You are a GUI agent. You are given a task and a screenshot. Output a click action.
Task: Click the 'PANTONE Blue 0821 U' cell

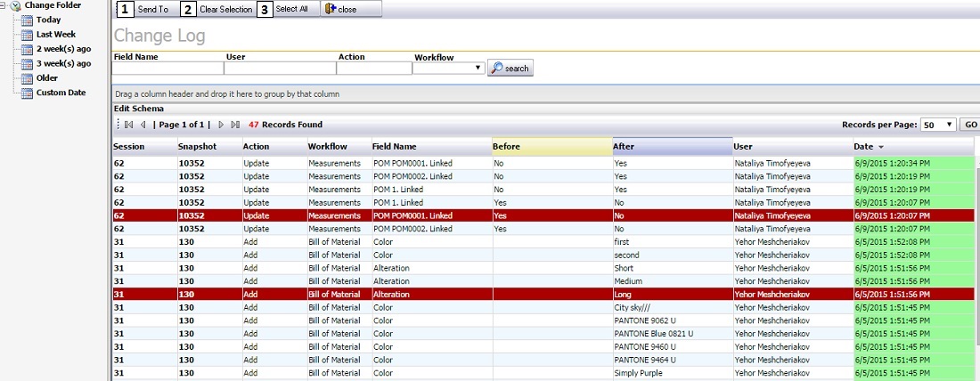(x=674, y=334)
